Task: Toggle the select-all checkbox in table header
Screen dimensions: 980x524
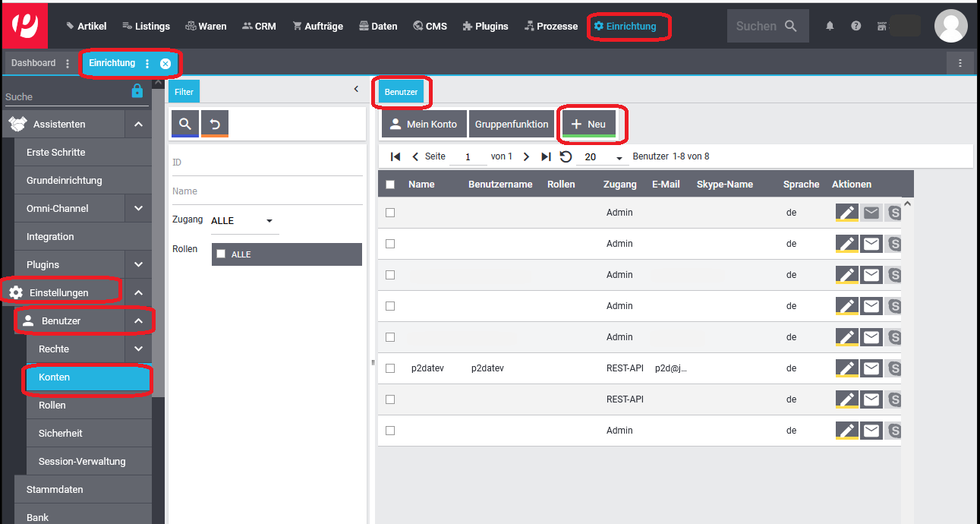Action: (390, 185)
